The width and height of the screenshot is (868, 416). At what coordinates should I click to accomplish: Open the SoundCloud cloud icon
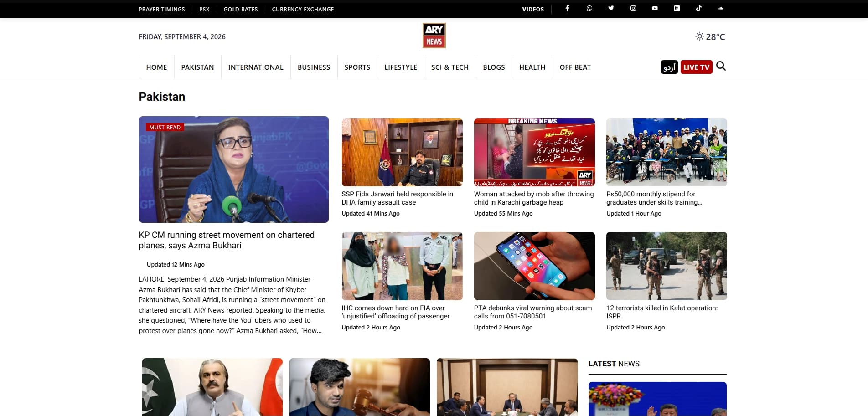720,9
